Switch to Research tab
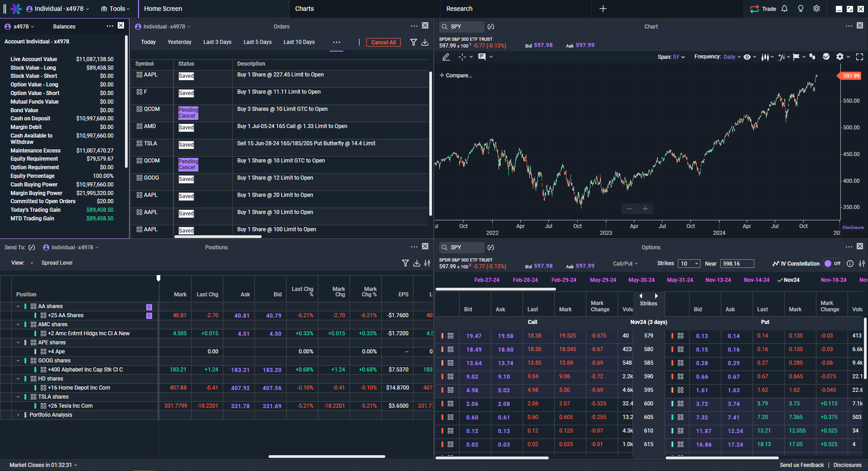Screen dimensions: 868x471 point(459,9)
